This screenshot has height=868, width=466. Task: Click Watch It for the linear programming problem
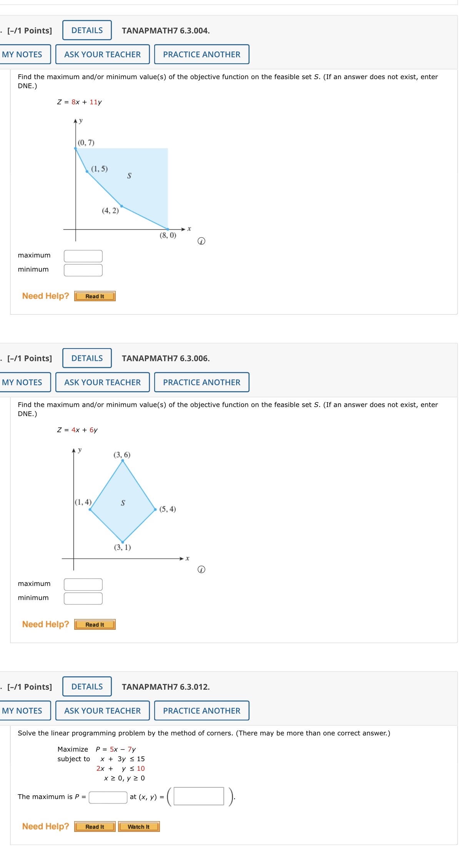[x=139, y=827]
